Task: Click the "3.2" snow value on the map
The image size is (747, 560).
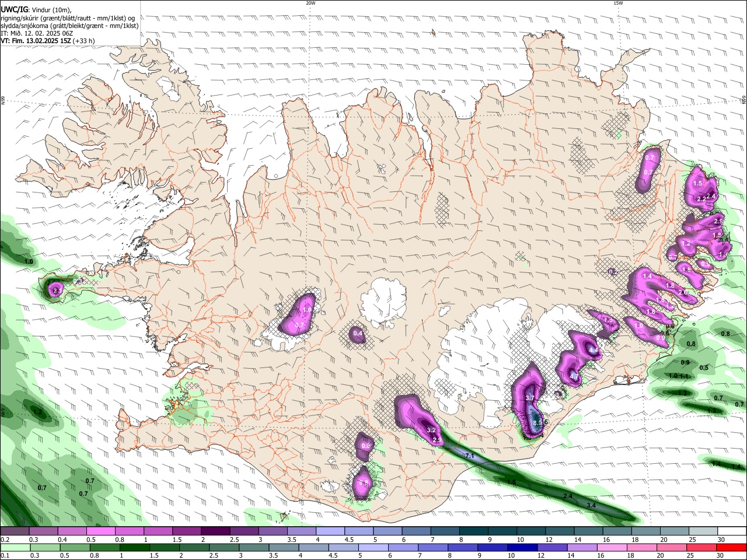Action: pos(431,430)
